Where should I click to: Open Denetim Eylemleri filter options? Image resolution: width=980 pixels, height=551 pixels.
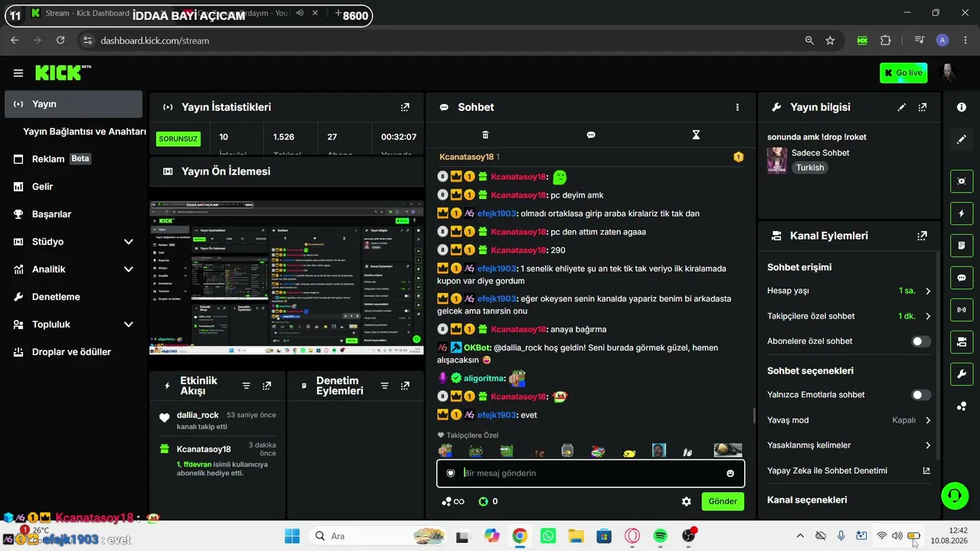(384, 386)
